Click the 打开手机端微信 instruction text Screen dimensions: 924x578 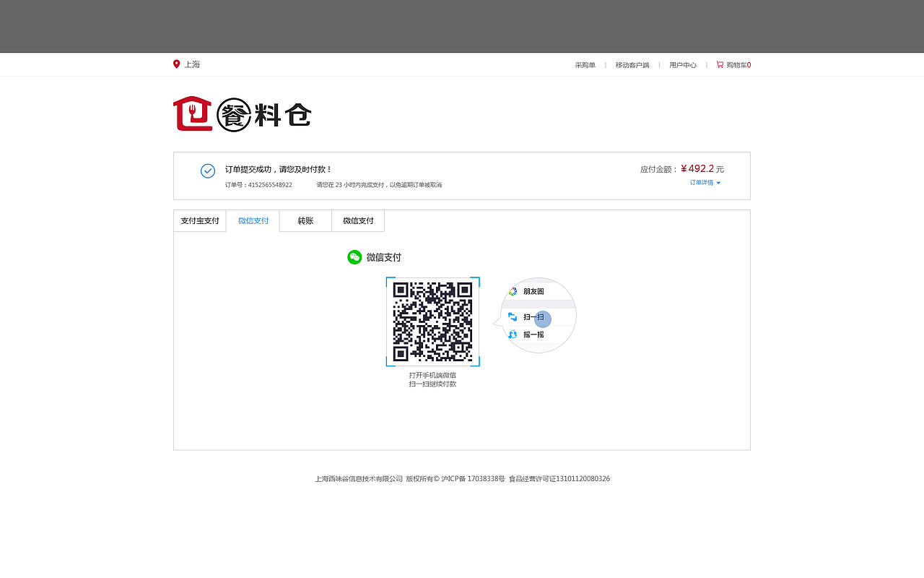[x=432, y=375]
